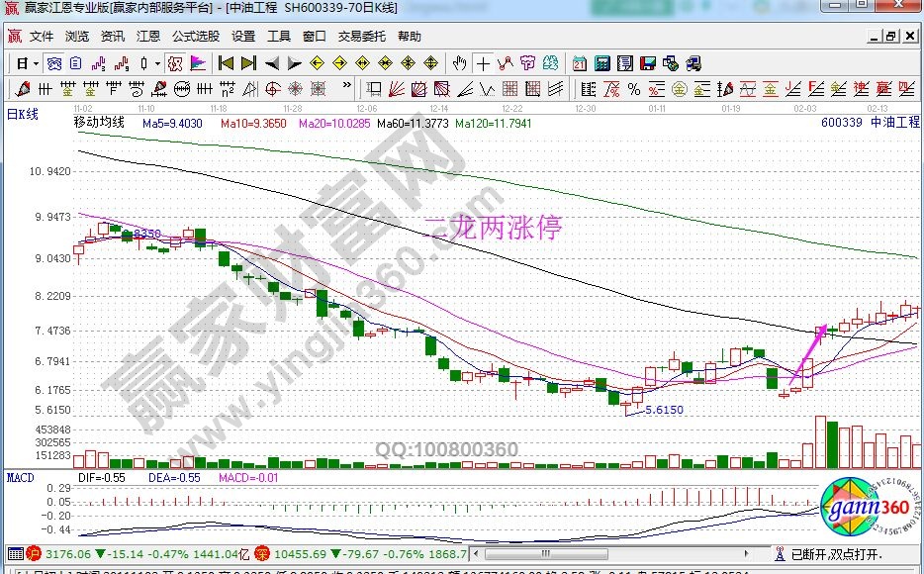The image size is (924, 574).
Task: Click the 移动均线 indicator label
Action: point(99,123)
